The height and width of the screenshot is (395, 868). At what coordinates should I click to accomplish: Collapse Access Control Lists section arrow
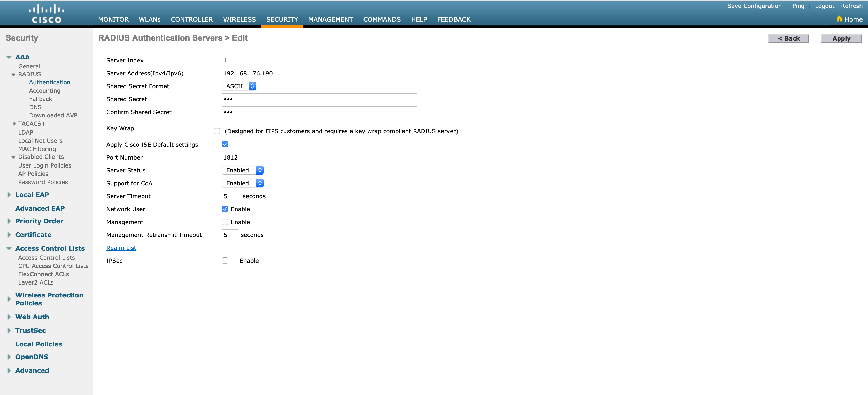9,249
